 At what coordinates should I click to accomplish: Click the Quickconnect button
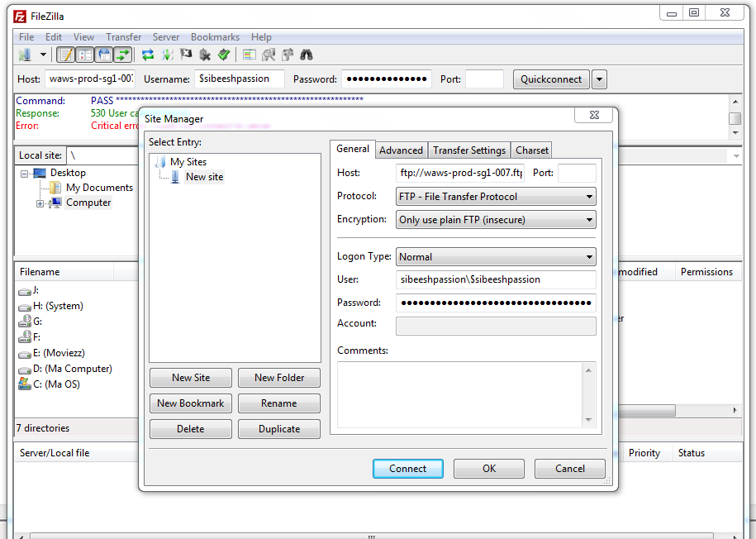tap(551, 79)
